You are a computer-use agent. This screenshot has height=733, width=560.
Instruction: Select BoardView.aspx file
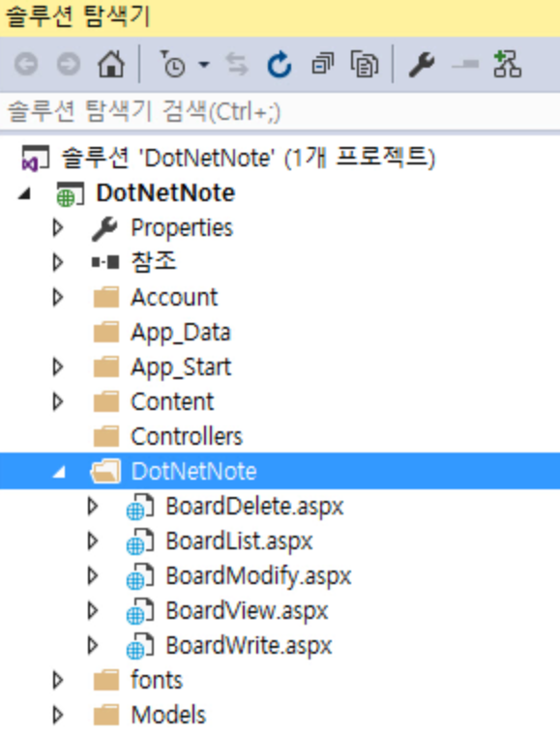(x=248, y=612)
